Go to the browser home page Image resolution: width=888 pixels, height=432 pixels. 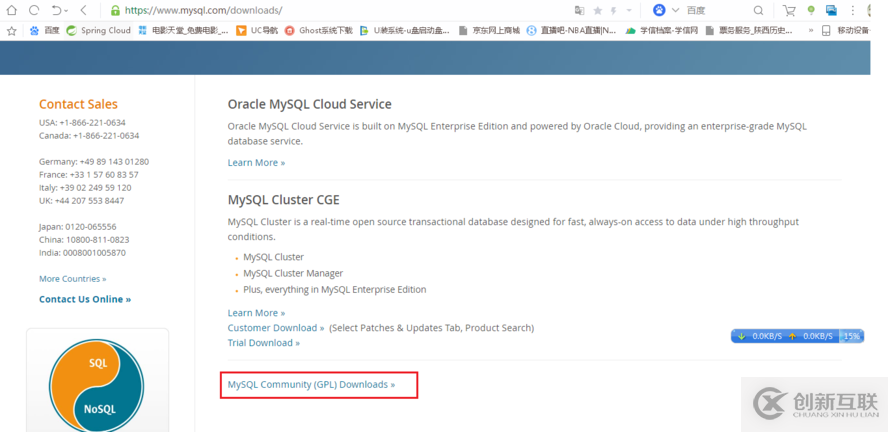(x=11, y=10)
